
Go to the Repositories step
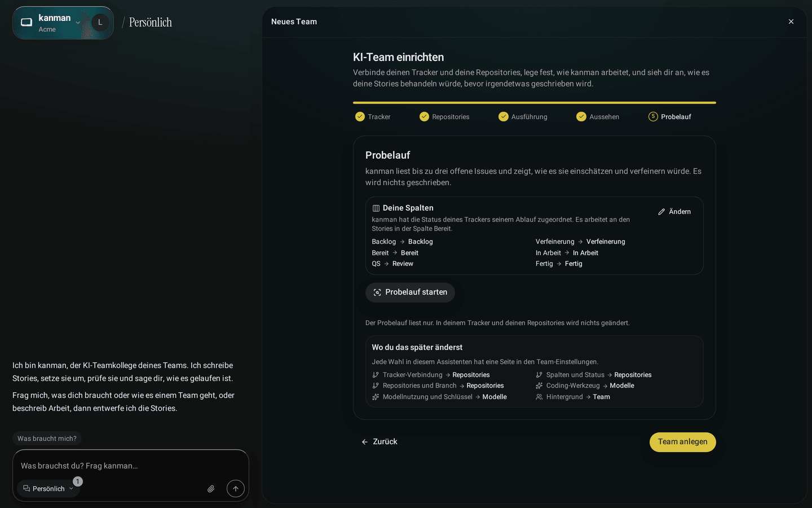point(444,117)
